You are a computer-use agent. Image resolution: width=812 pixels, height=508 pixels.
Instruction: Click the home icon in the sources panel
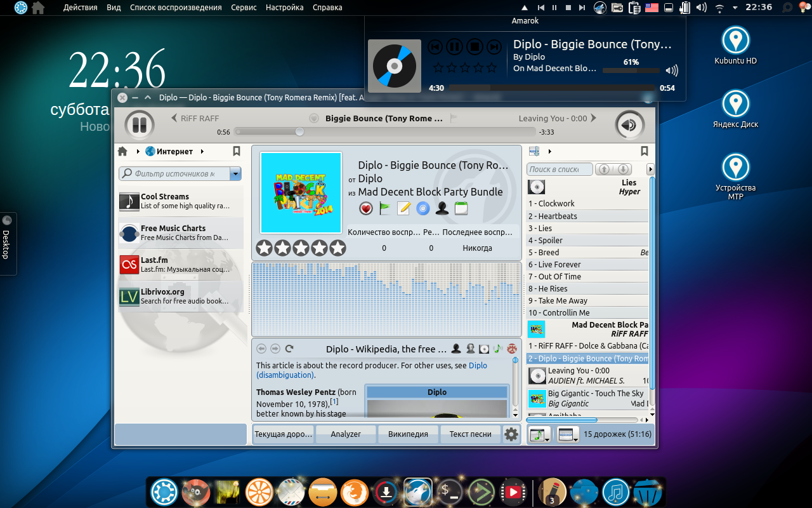pos(122,151)
